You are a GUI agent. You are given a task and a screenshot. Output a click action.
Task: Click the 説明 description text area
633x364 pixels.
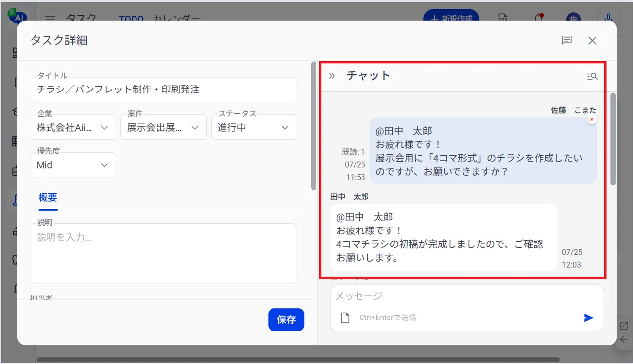[x=163, y=254]
